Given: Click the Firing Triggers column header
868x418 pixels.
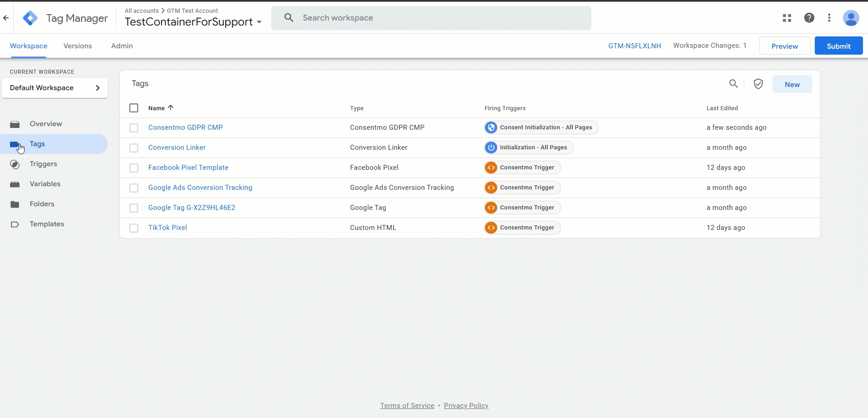Looking at the screenshot, I should click(x=505, y=108).
